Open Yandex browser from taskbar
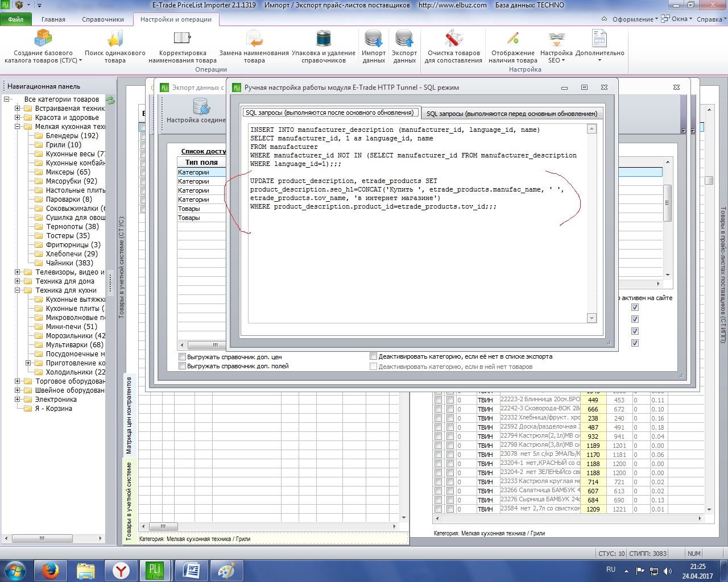Viewport: 728px width, 582px height. (121, 571)
